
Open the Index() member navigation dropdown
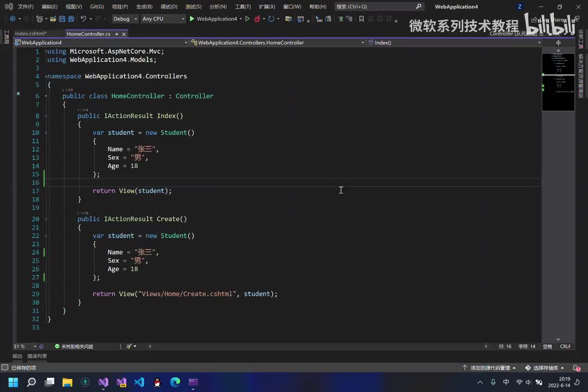pyautogui.click(x=454, y=43)
